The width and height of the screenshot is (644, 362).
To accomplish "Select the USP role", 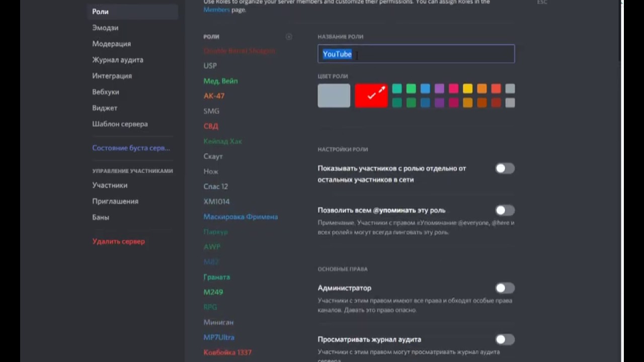I will point(210,66).
